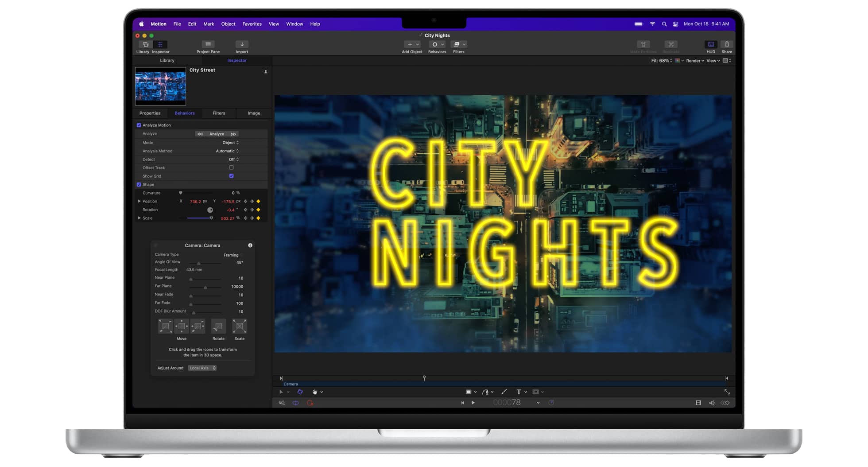Click the Analyze button
The height and width of the screenshot is (467, 868).
click(x=217, y=134)
